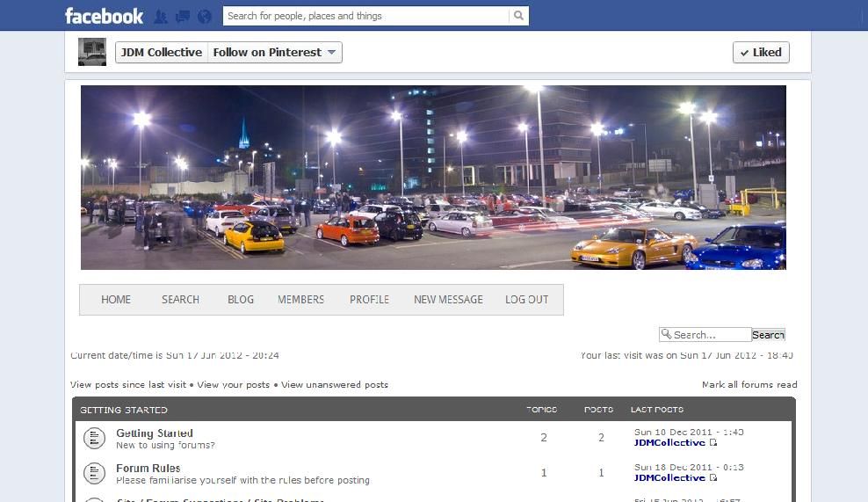The image size is (868, 502).
Task: Click the forum Search button
Action: [x=769, y=335]
